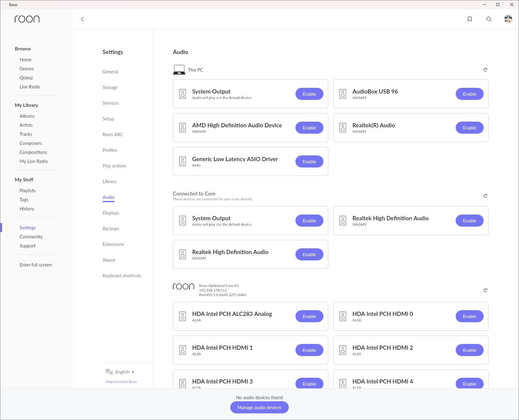The height and width of the screenshot is (420, 519).
Task: Enable System Output under Connected to Core
Action: coord(309,221)
